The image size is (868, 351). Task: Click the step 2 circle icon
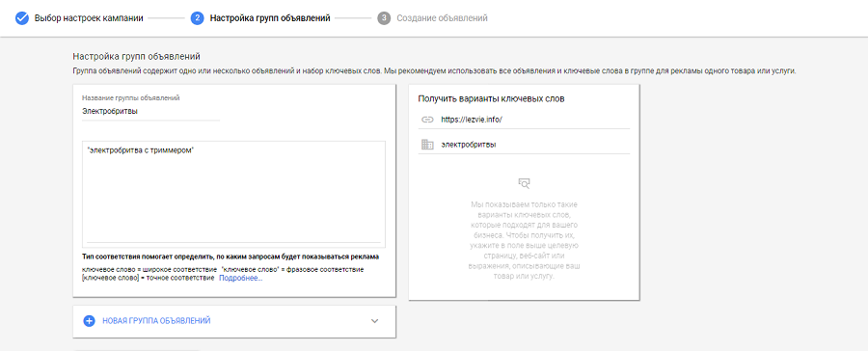[197, 18]
